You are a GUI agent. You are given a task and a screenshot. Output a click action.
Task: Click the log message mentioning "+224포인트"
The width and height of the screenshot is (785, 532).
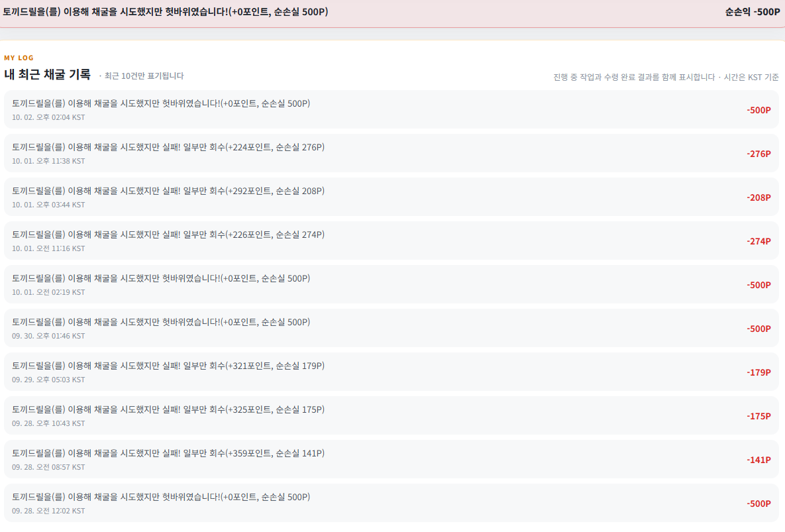coord(168,147)
